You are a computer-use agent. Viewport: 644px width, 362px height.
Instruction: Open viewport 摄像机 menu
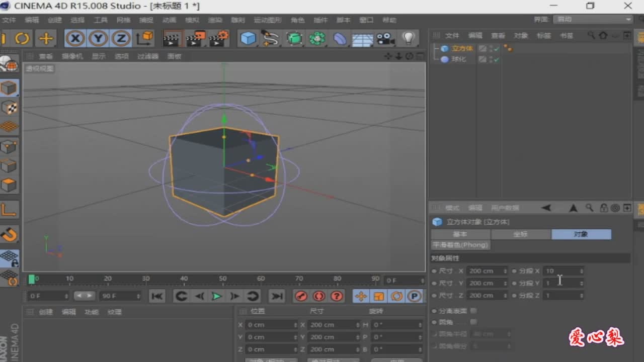(72, 56)
